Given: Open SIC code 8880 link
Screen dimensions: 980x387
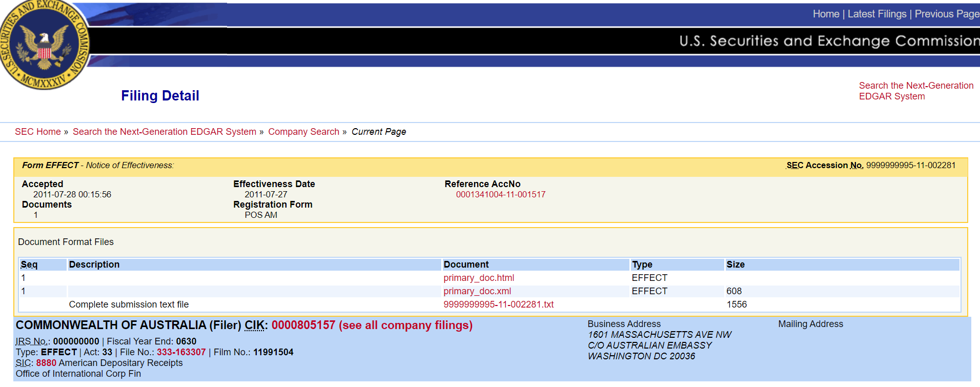Looking at the screenshot, I should tap(46, 363).
